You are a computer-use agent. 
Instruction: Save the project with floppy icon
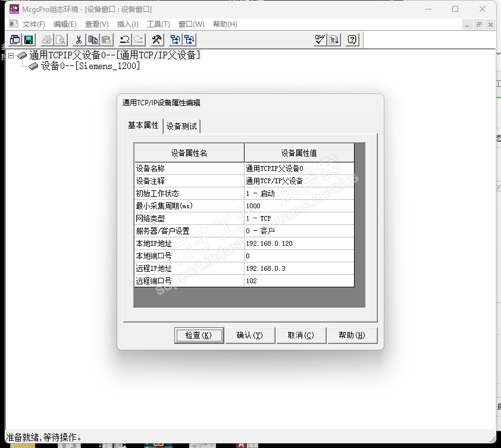(x=29, y=40)
